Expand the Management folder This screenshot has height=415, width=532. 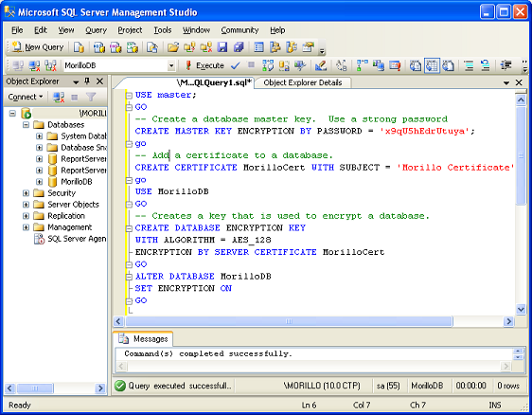pos(27,227)
